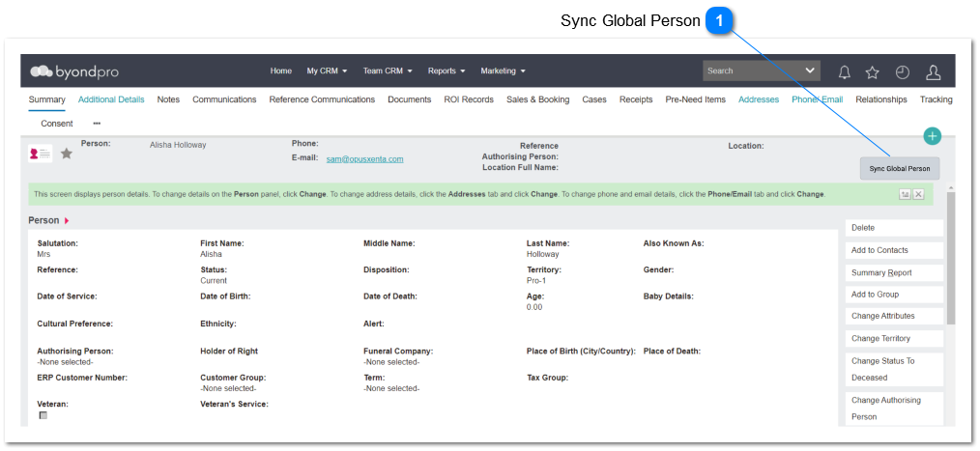Open the Consent tab

(57, 123)
